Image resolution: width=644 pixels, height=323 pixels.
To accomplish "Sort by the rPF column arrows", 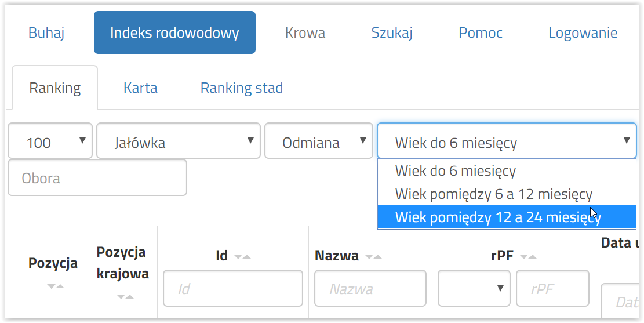I will point(528,257).
